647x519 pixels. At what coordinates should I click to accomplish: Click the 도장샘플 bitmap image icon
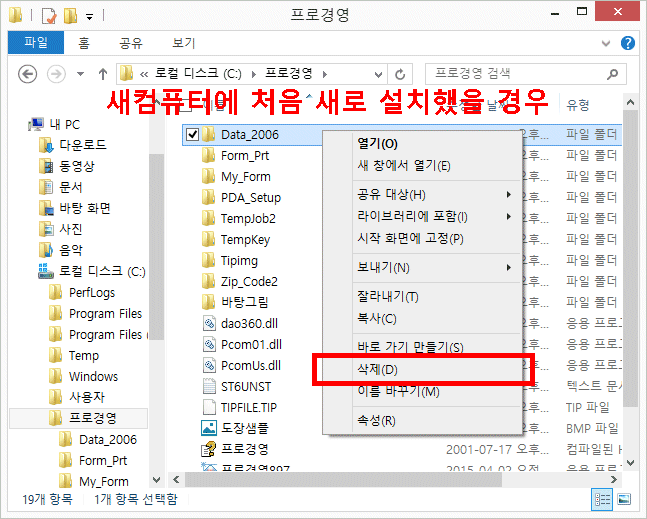pos(209,428)
